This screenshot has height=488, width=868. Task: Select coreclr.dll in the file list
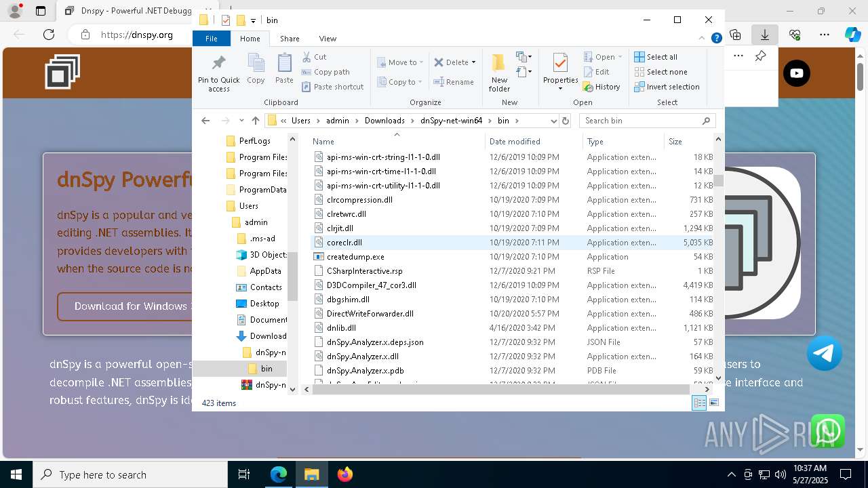point(344,243)
